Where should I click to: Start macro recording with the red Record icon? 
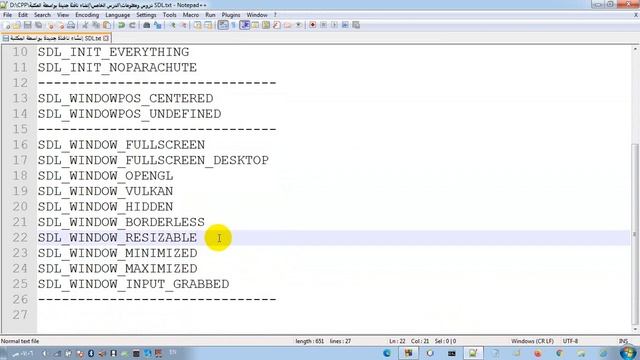point(313,25)
